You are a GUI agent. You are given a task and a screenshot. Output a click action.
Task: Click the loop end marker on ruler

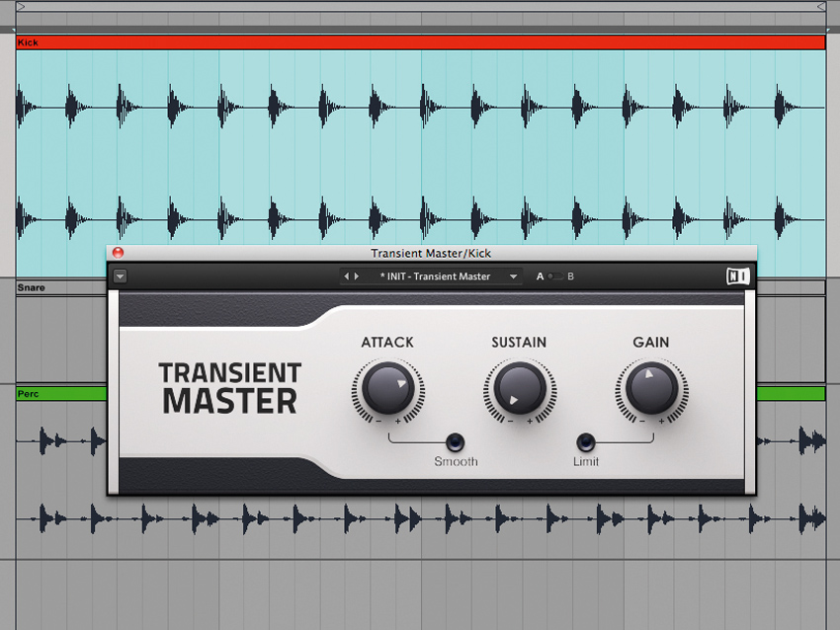click(x=820, y=7)
